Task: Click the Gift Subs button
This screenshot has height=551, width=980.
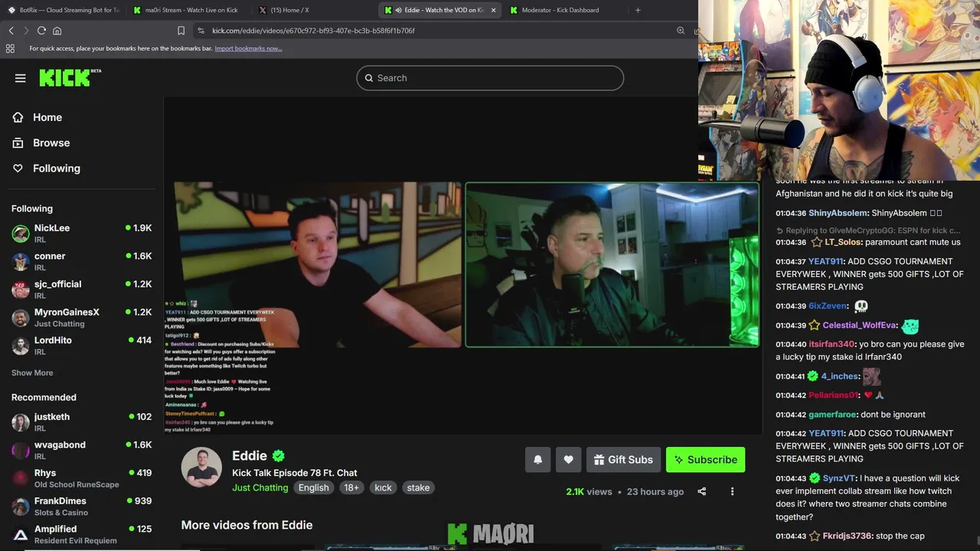Action: [x=623, y=460]
